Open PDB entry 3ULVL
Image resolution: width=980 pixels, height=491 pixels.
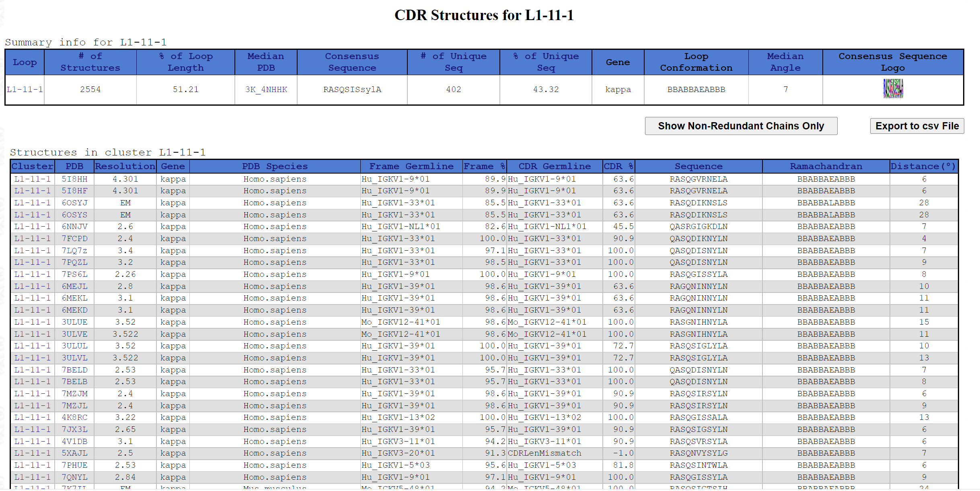click(x=74, y=358)
